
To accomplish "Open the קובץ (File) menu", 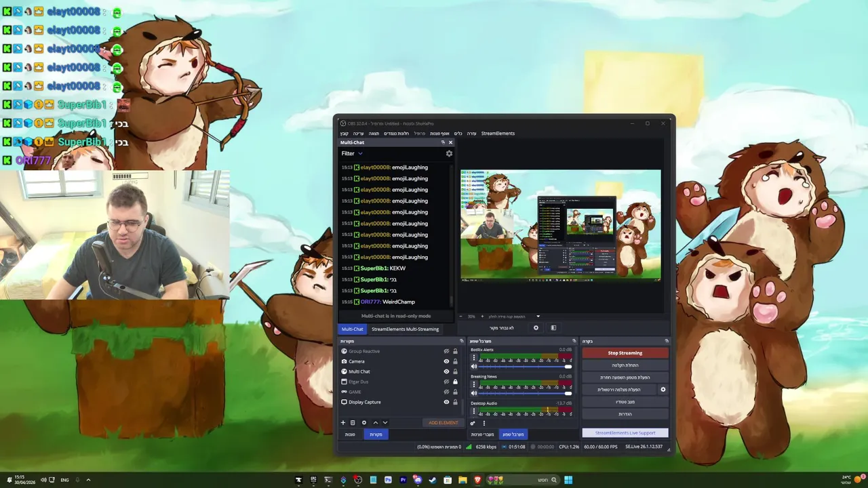I will pyautogui.click(x=344, y=134).
